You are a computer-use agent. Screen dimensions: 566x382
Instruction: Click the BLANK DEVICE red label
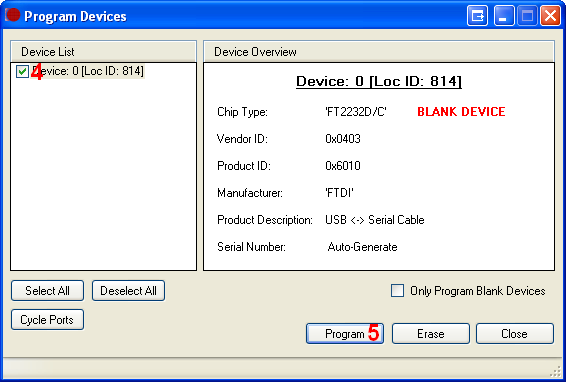click(461, 112)
